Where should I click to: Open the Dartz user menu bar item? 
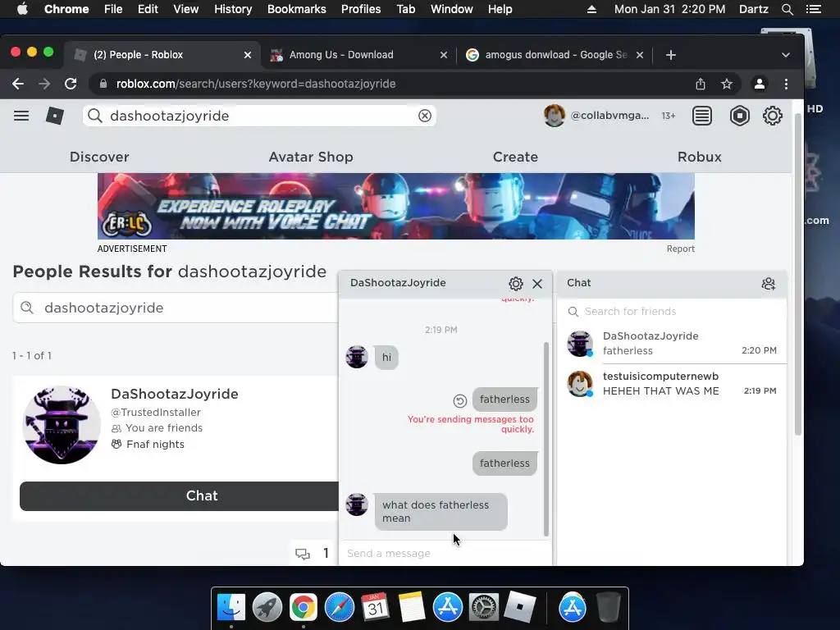[x=753, y=9]
